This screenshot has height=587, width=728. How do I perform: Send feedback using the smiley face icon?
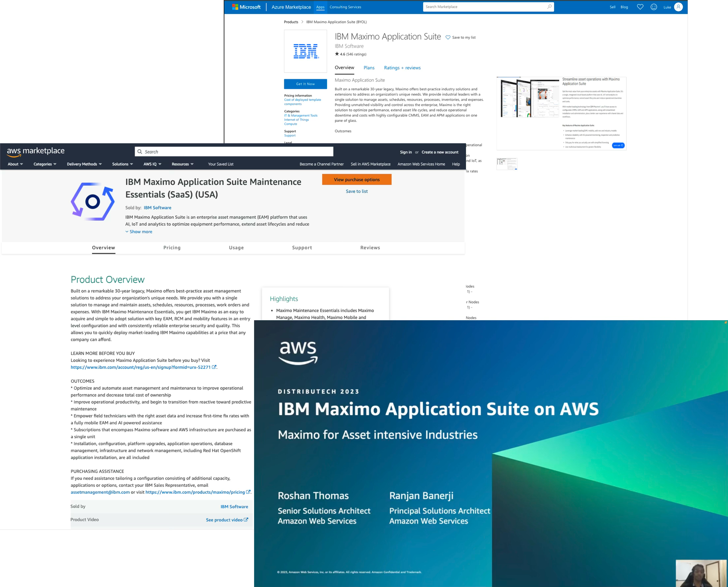point(653,7)
